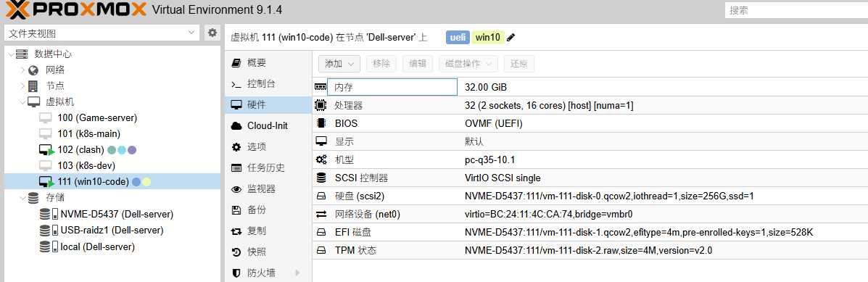Collapse the 存储 tree folder
This screenshot has width=868, height=282.
pos(22,198)
